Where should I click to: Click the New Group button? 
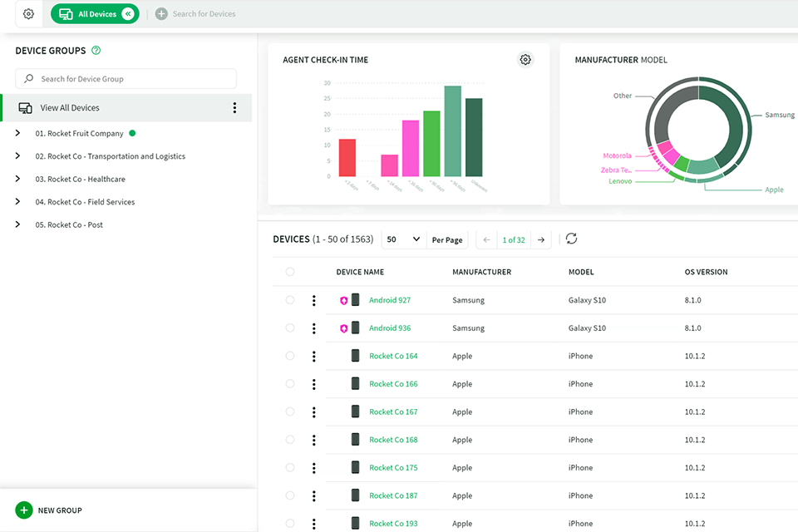click(47, 510)
